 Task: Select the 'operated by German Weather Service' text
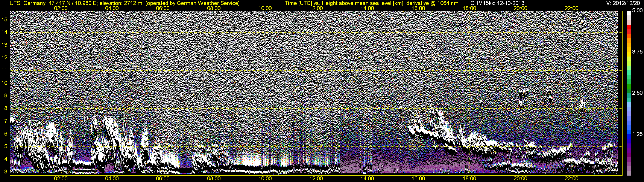click(x=192, y=3)
